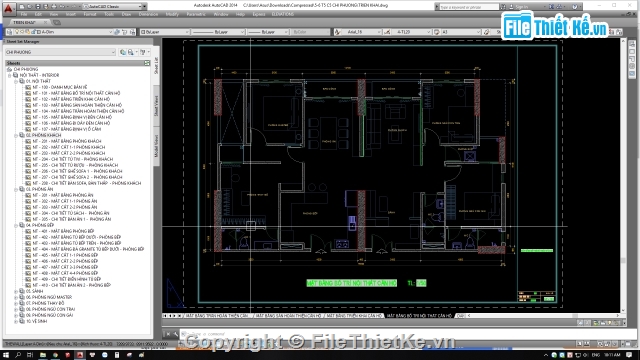Toggle the layer lock padlock icon
640x360 pixels.
[28, 32]
